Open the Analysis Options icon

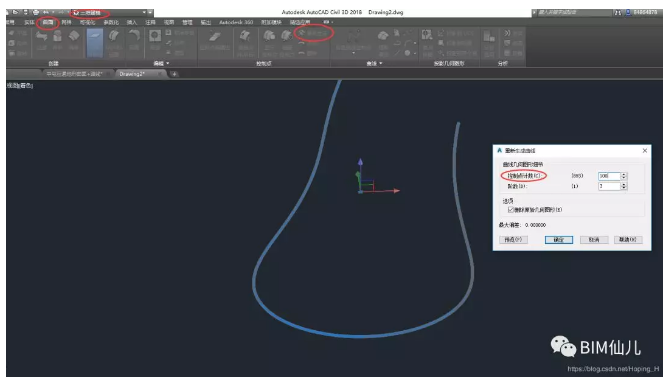point(489,37)
